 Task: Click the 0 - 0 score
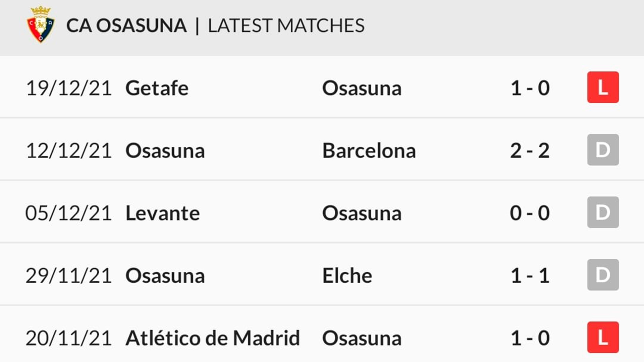[x=530, y=213]
